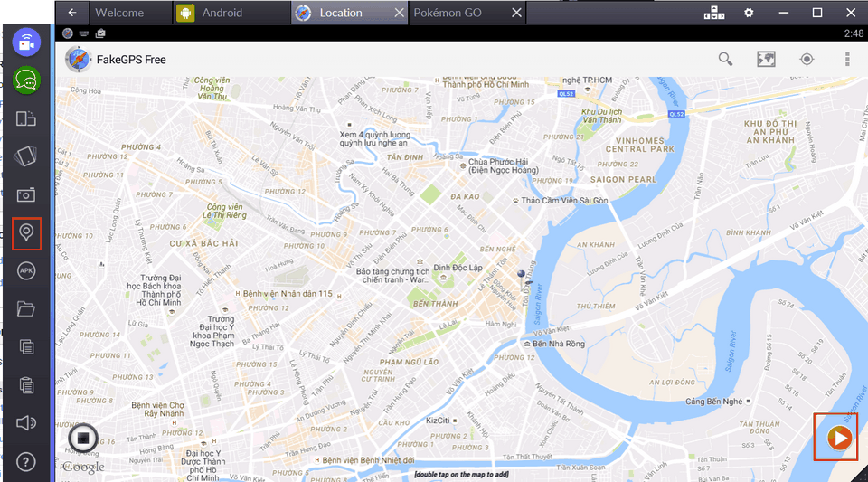Screen dimensions: 868x482
Task: Click Bệnh viện Bệnh Nhiệt đới label
Action: (x=368, y=460)
